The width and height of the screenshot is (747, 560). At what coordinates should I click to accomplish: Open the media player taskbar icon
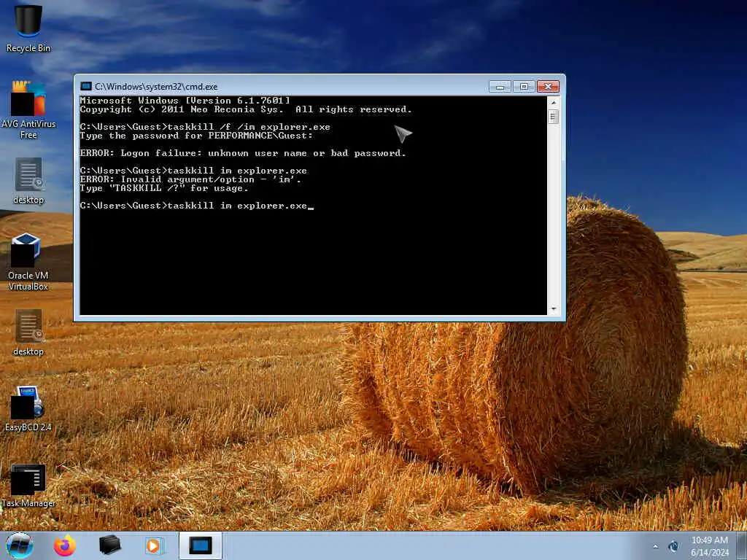(154, 545)
